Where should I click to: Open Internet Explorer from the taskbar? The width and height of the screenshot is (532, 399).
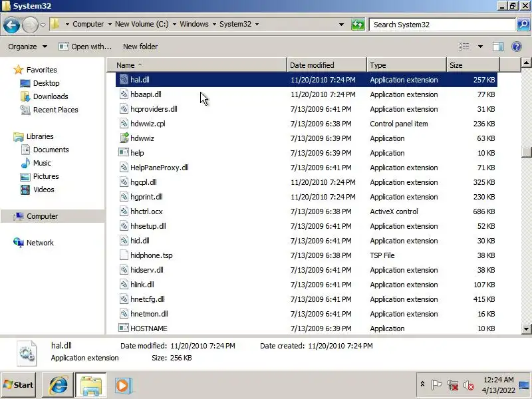pyautogui.click(x=58, y=386)
